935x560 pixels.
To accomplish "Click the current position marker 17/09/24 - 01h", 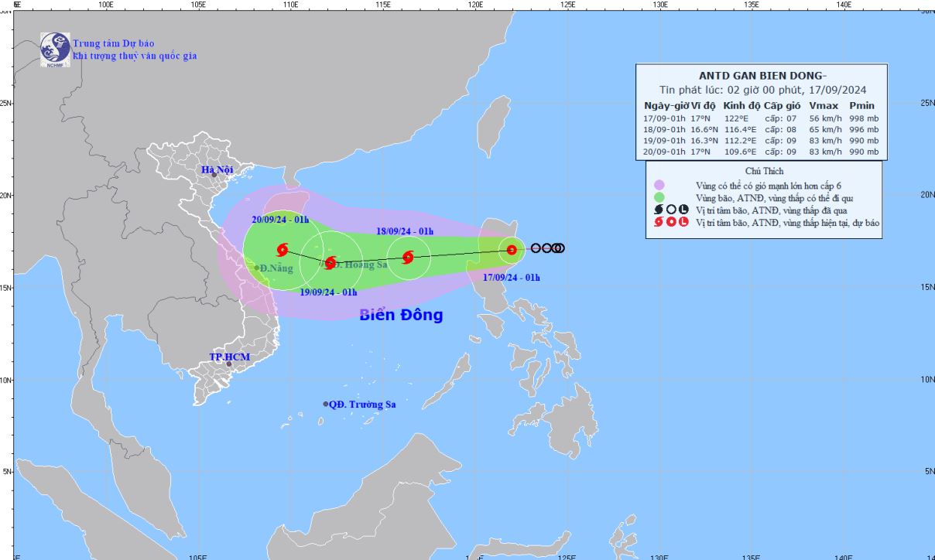I will (x=512, y=250).
